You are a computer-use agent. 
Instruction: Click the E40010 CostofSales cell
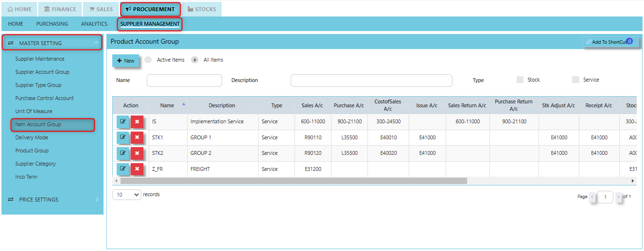tap(388, 137)
